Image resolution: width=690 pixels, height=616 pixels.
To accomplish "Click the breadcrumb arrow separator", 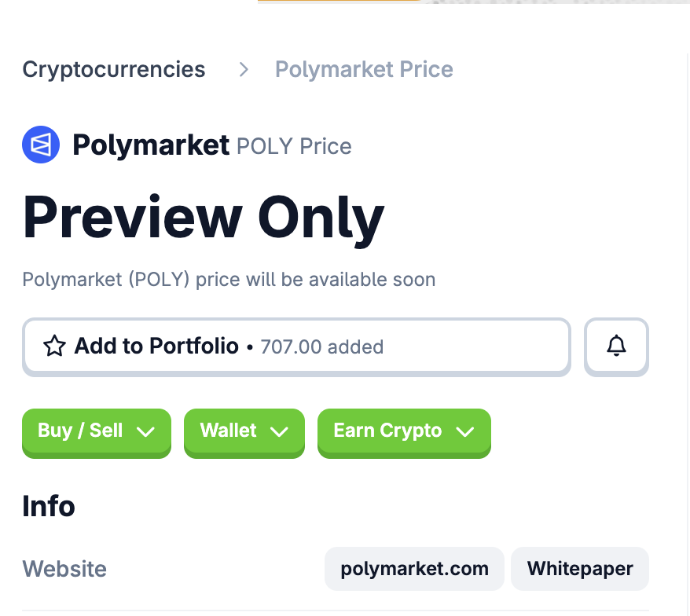I will pos(244,70).
